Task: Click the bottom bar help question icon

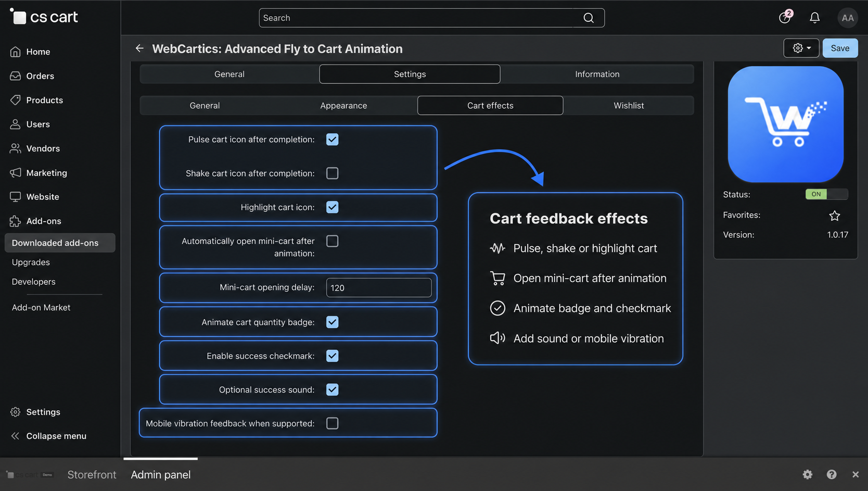Action: (x=832, y=474)
